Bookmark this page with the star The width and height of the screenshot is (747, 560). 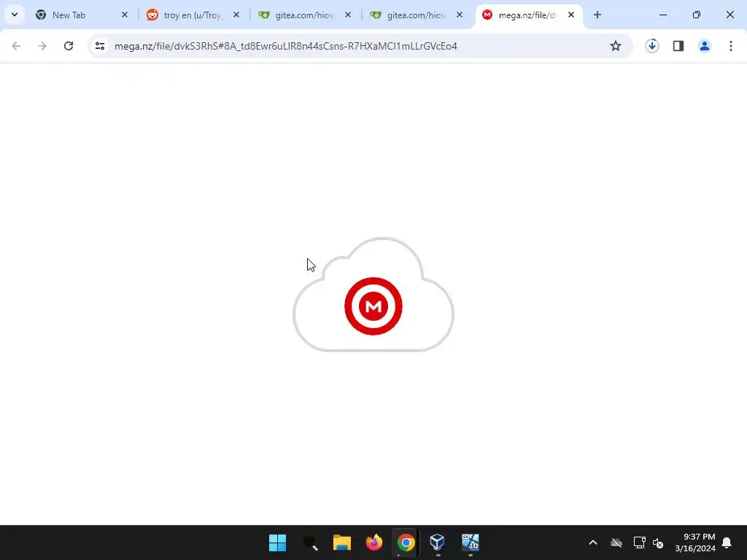616,46
